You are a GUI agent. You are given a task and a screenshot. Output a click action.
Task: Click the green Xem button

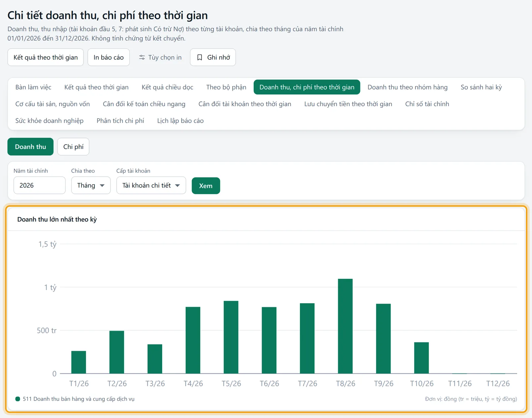pos(206,186)
